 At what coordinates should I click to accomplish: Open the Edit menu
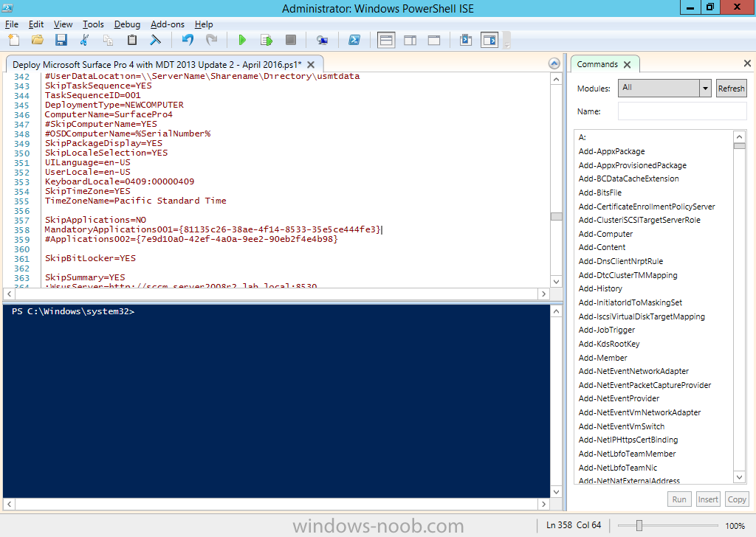coord(36,24)
